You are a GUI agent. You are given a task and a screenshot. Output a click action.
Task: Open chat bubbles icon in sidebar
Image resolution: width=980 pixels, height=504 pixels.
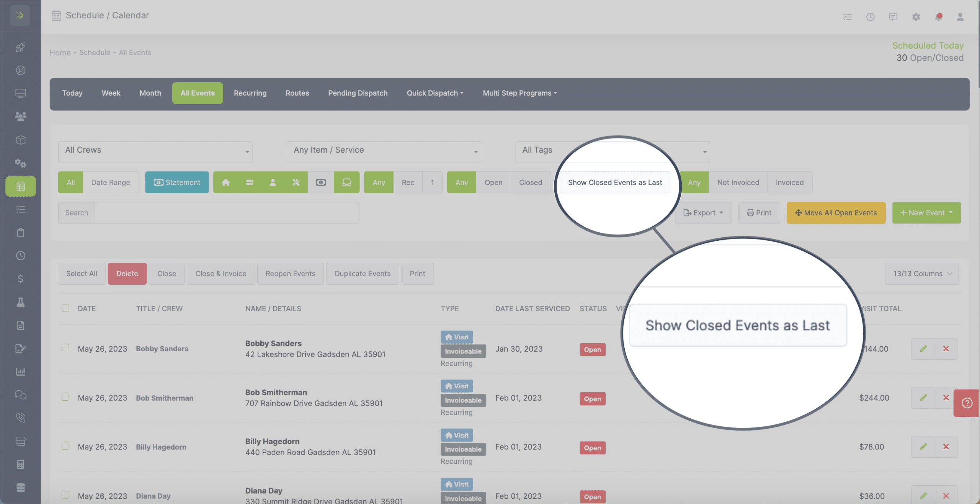point(21,395)
